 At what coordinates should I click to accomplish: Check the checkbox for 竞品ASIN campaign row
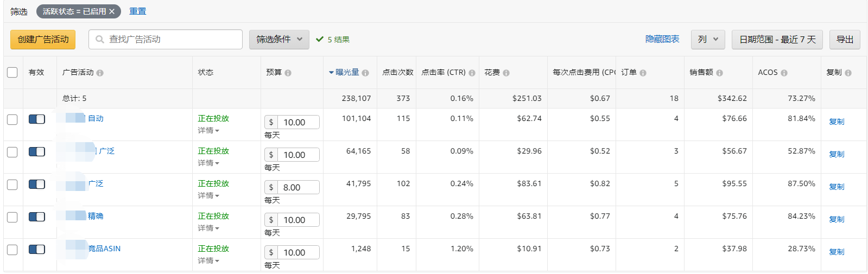tap(12, 250)
